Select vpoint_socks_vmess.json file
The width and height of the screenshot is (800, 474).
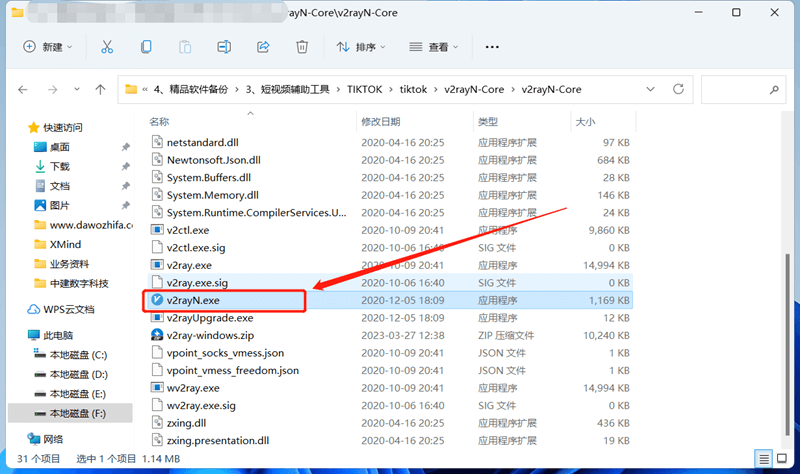coord(225,353)
